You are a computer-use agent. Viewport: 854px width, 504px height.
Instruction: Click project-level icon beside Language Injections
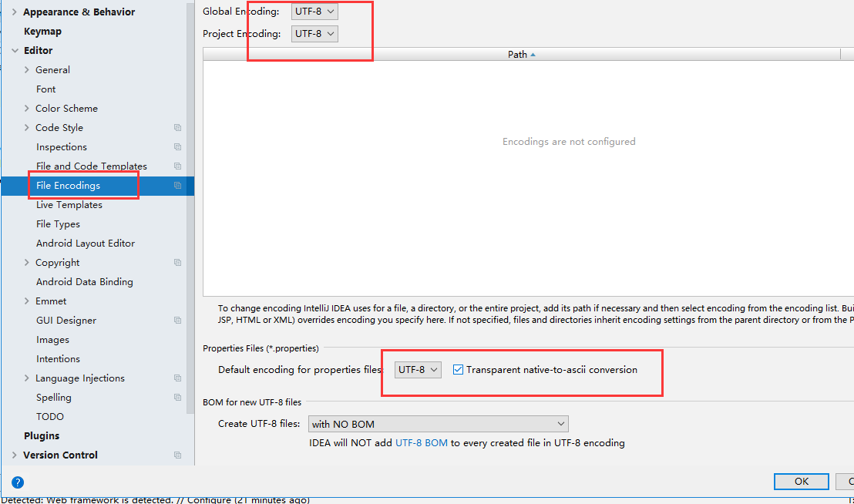point(177,378)
